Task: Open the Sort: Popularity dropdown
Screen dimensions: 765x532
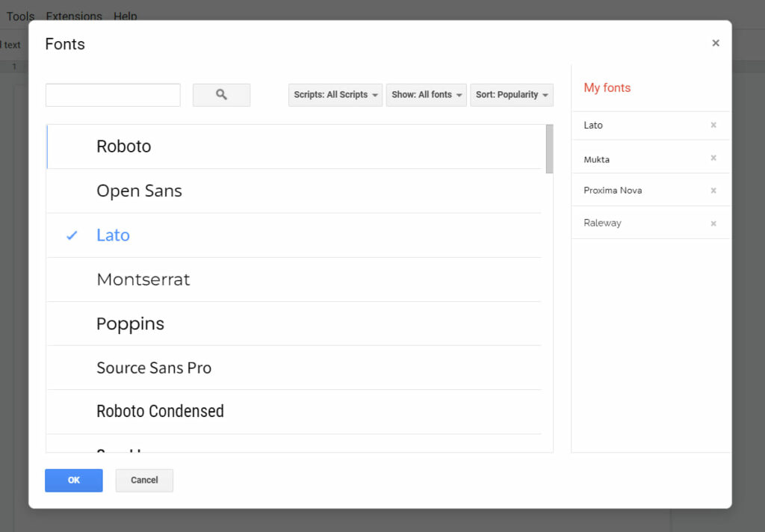Action: click(512, 95)
